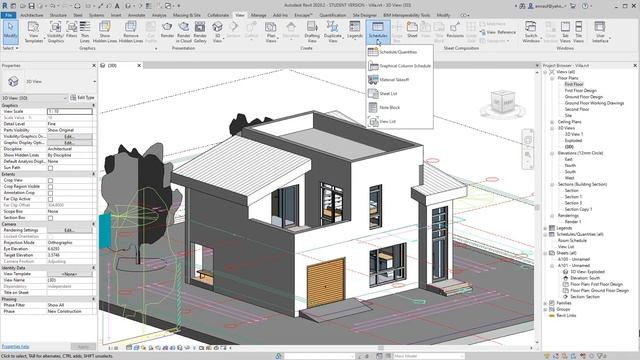Click the 3D view vertical scrollbar
This screenshot has height=360, width=640.
pyautogui.click(x=537, y=207)
